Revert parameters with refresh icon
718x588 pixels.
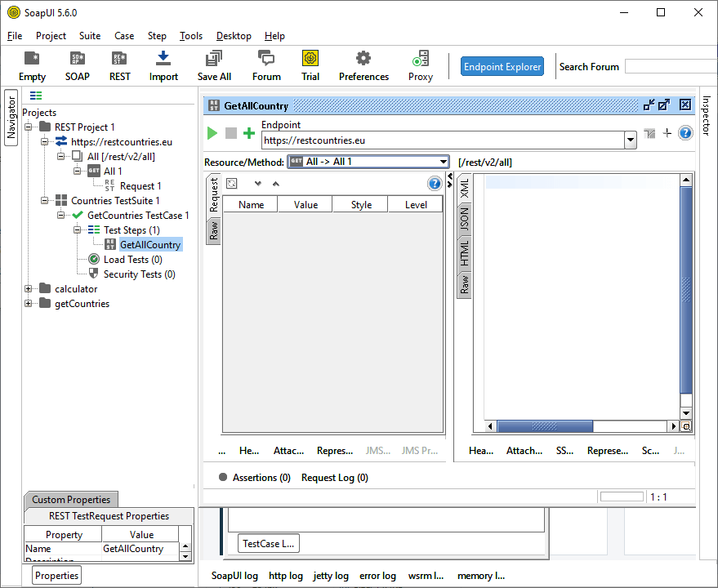232,184
